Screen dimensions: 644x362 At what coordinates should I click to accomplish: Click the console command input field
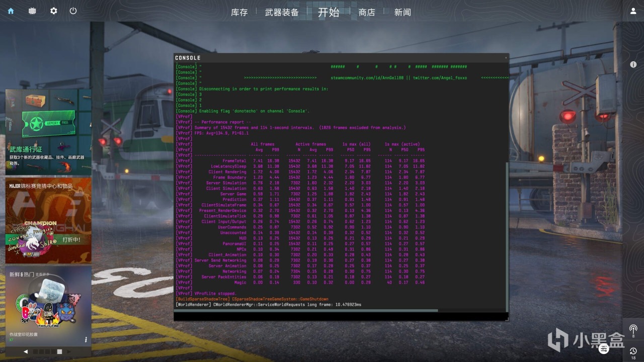click(341, 316)
